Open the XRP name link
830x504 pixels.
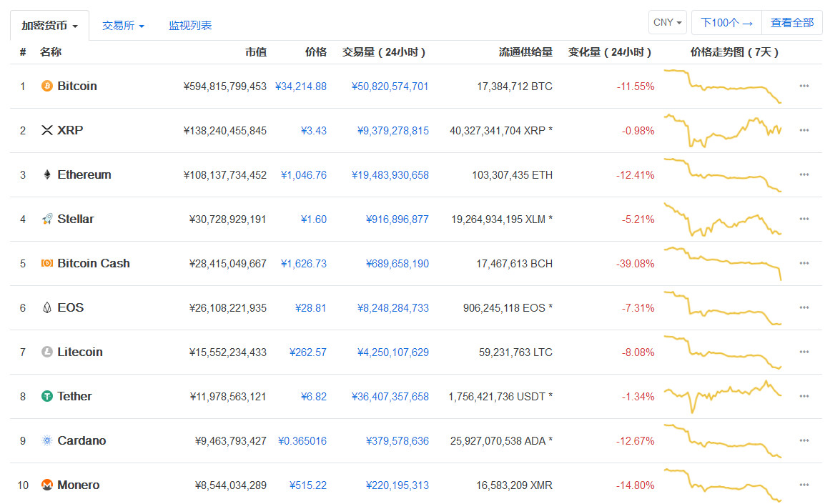[70, 130]
